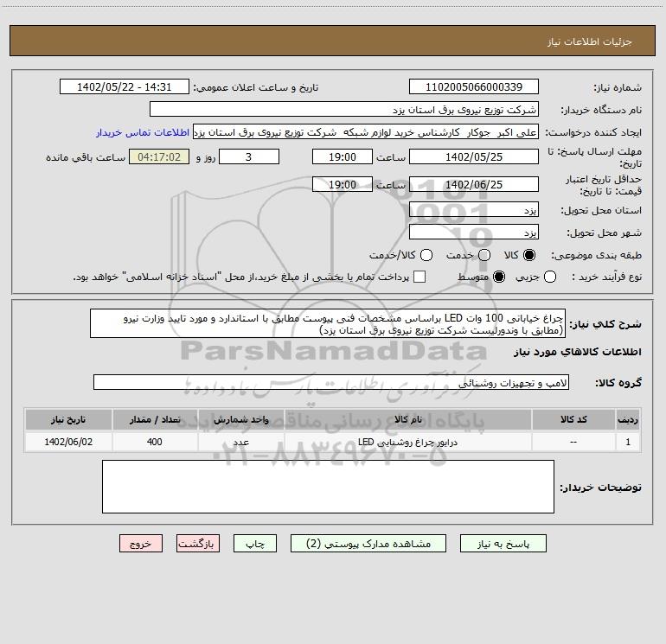This screenshot has height=644, width=666.
Task: Click the گروه کالا field
Action: point(331,382)
